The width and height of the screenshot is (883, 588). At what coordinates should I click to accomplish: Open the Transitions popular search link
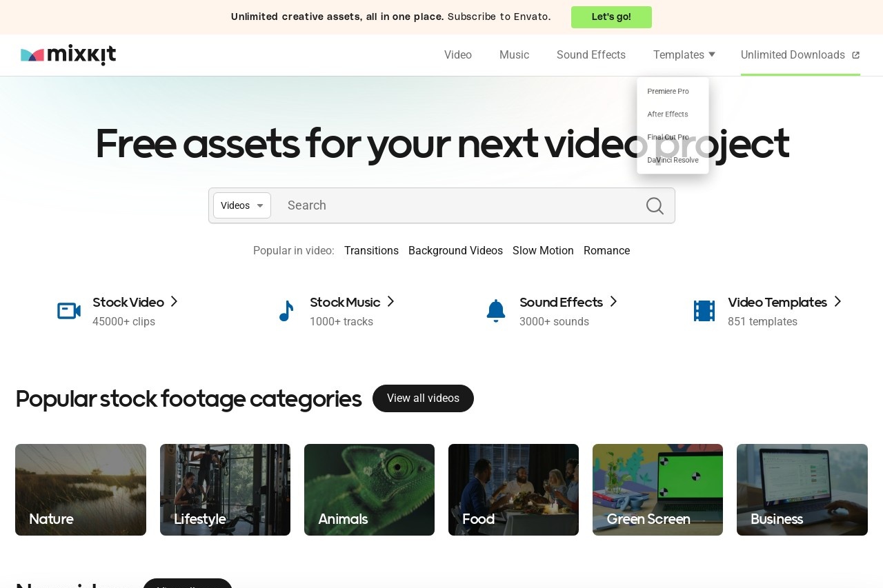click(371, 250)
